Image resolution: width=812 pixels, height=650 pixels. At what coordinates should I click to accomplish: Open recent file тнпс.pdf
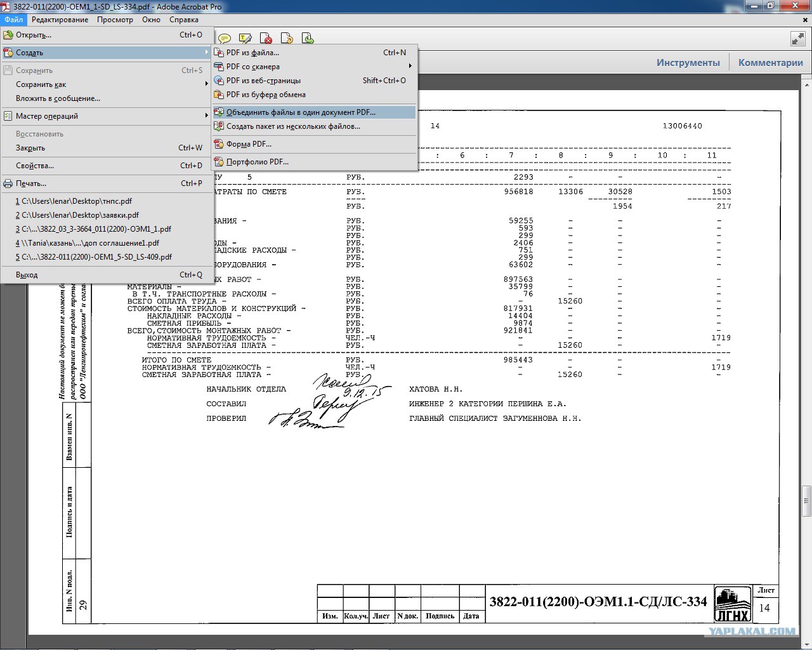pos(107,201)
